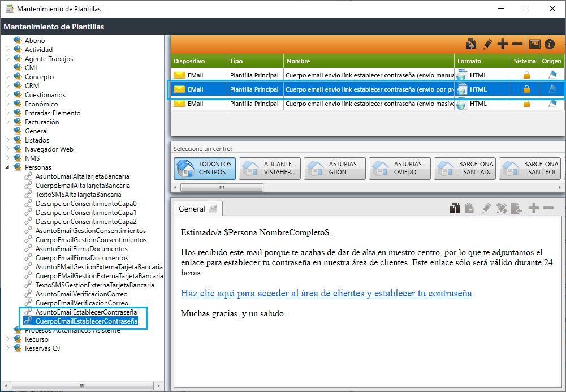
Task: Sort by the Nombre column header
Action: 369,61
